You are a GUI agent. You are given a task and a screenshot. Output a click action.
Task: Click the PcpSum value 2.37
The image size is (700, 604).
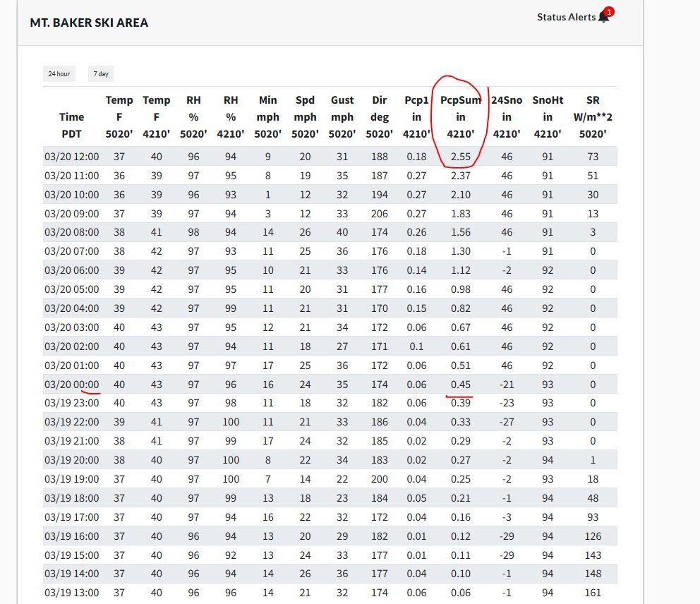[460, 176]
